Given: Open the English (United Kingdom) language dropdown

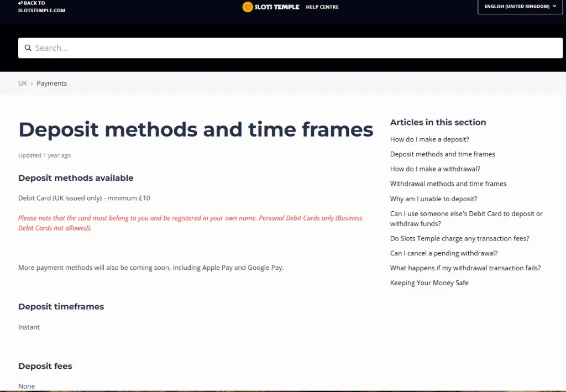Looking at the screenshot, I should point(520,7).
